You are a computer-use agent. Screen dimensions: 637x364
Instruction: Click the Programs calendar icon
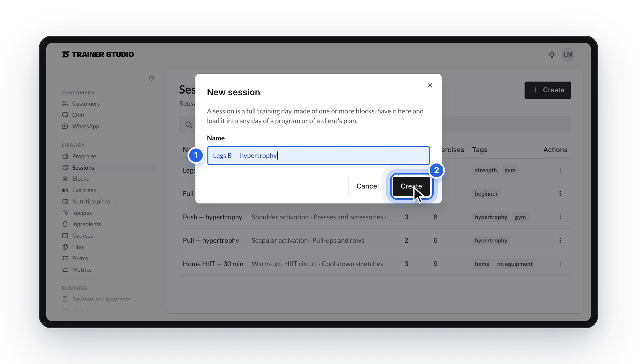65,156
